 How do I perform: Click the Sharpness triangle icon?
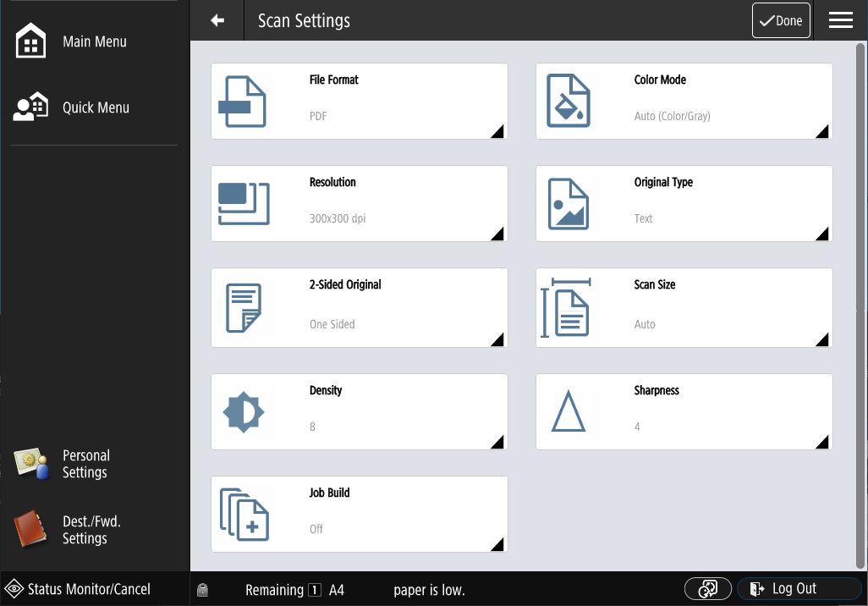click(x=568, y=412)
